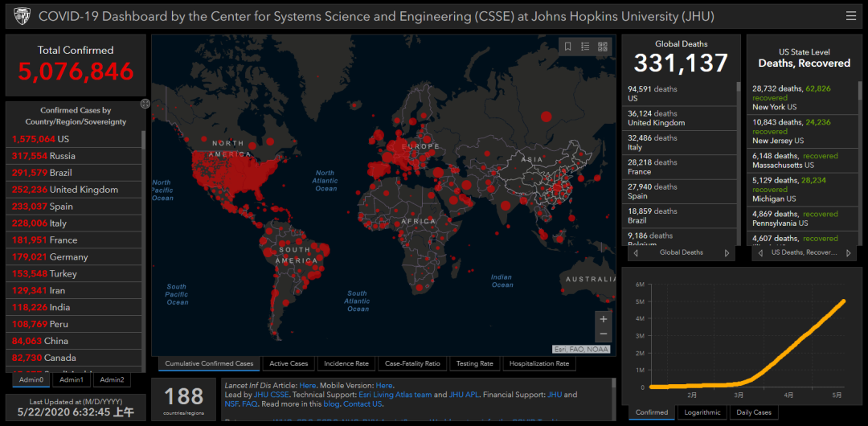
Task: Open the blog link
Action: [330, 404]
